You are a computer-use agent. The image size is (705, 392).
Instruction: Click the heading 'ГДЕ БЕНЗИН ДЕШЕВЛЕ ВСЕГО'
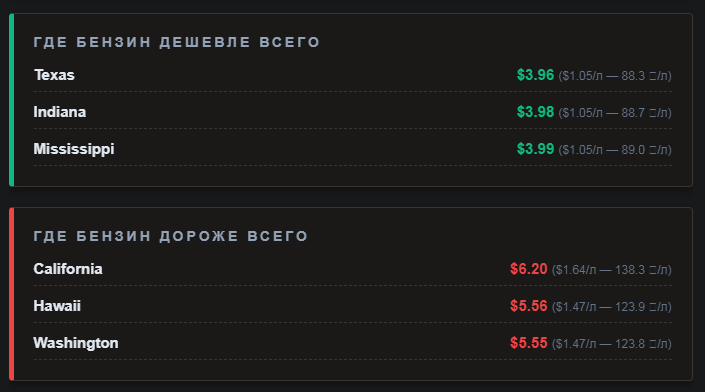pos(177,42)
